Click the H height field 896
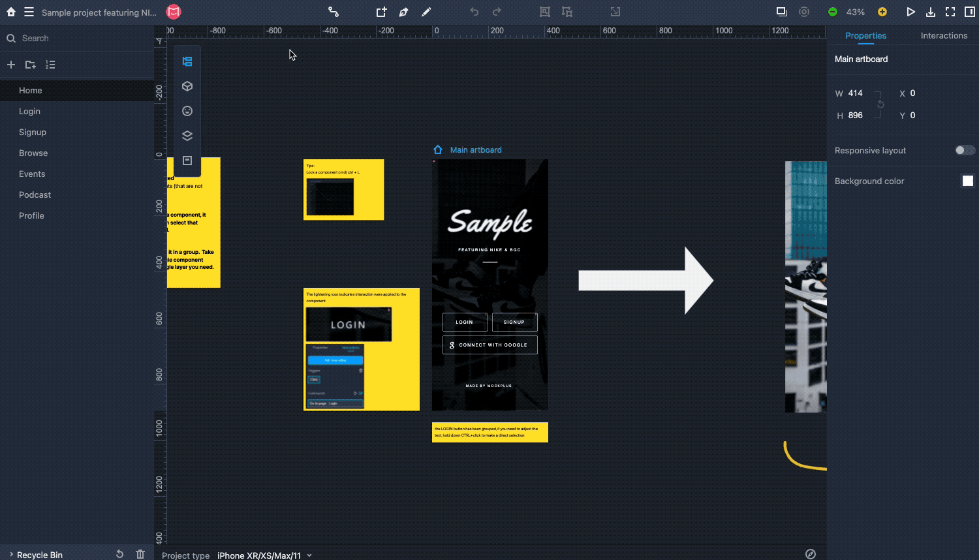The width and height of the screenshot is (979, 560). tap(856, 116)
